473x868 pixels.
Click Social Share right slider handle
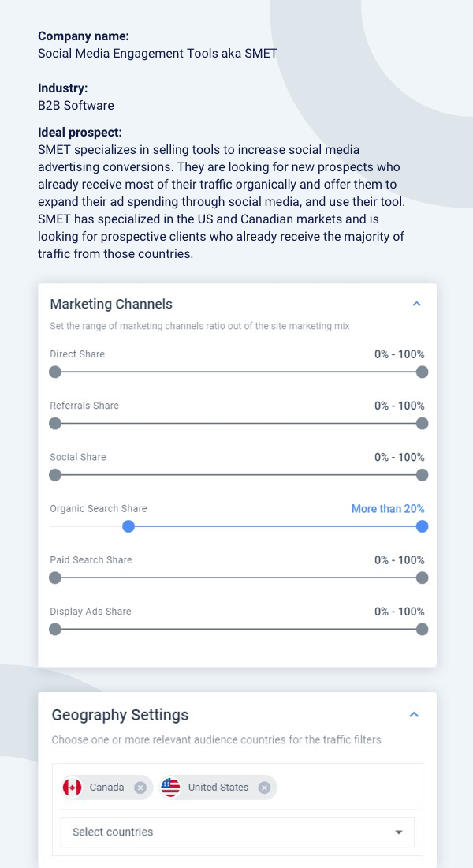click(x=422, y=474)
